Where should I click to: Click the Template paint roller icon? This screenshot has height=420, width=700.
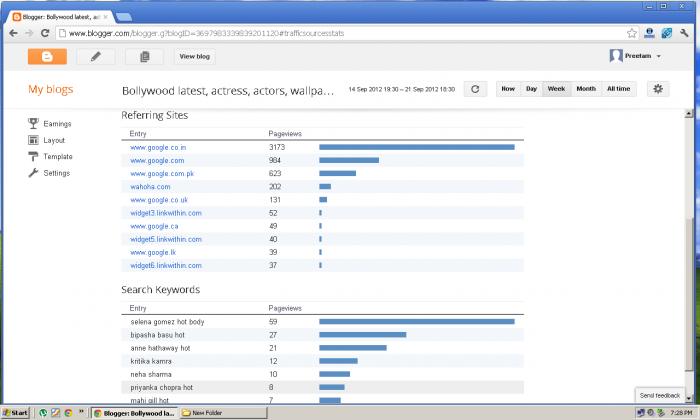point(33,156)
